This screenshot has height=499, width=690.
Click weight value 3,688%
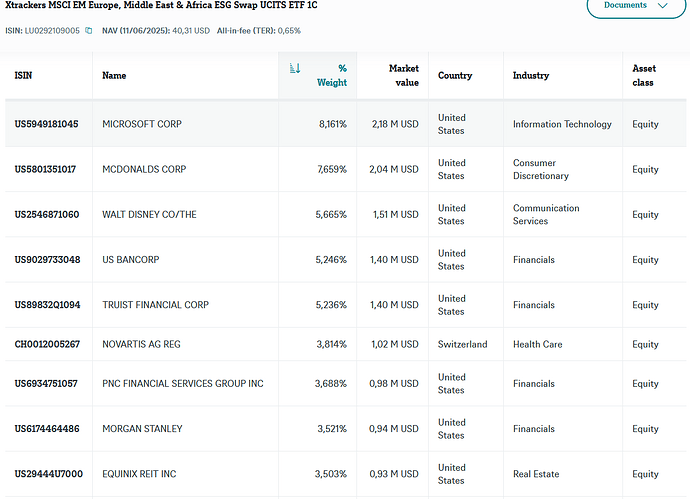(x=330, y=384)
